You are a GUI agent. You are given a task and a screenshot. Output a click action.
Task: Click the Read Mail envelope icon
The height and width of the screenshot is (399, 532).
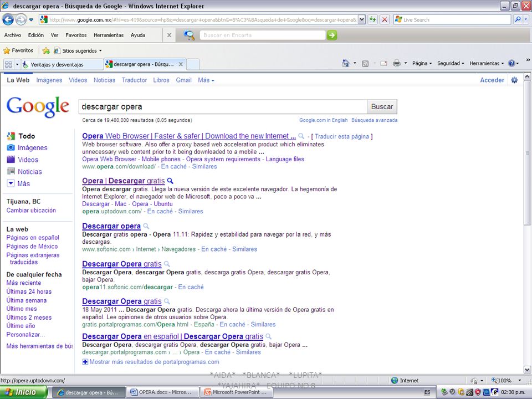383,63
